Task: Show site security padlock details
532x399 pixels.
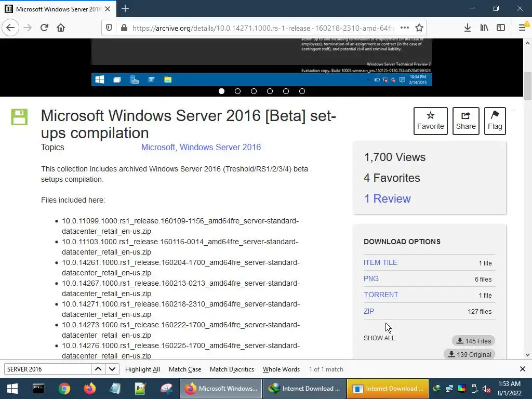Action: click(124, 28)
